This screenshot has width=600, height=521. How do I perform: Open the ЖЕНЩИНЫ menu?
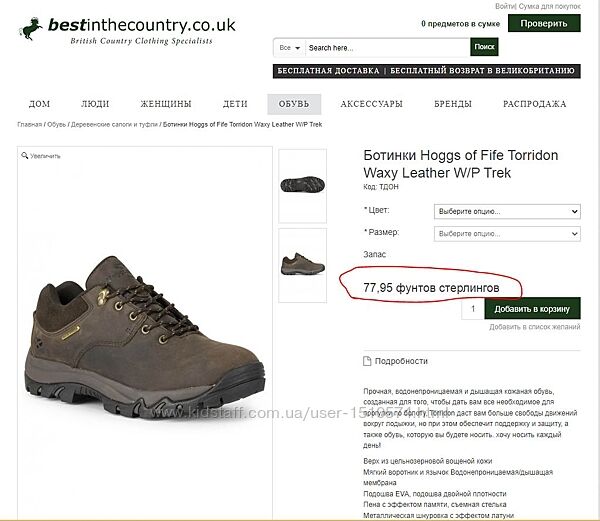pos(166,104)
